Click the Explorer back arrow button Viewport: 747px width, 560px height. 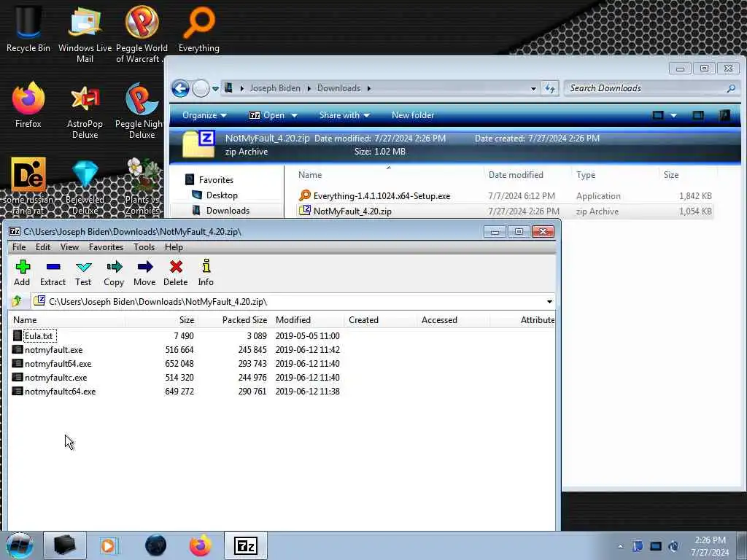[x=181, y=88]
